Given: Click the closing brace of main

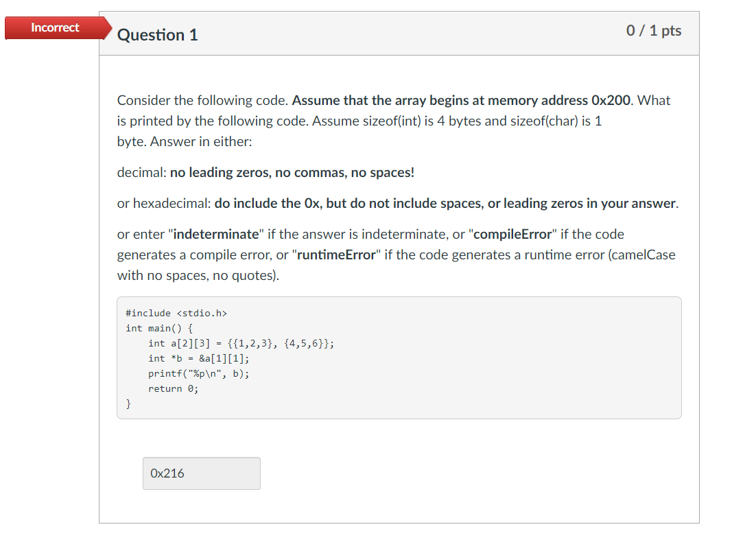Looking at the screenshot, I should (x=128, y=403).
